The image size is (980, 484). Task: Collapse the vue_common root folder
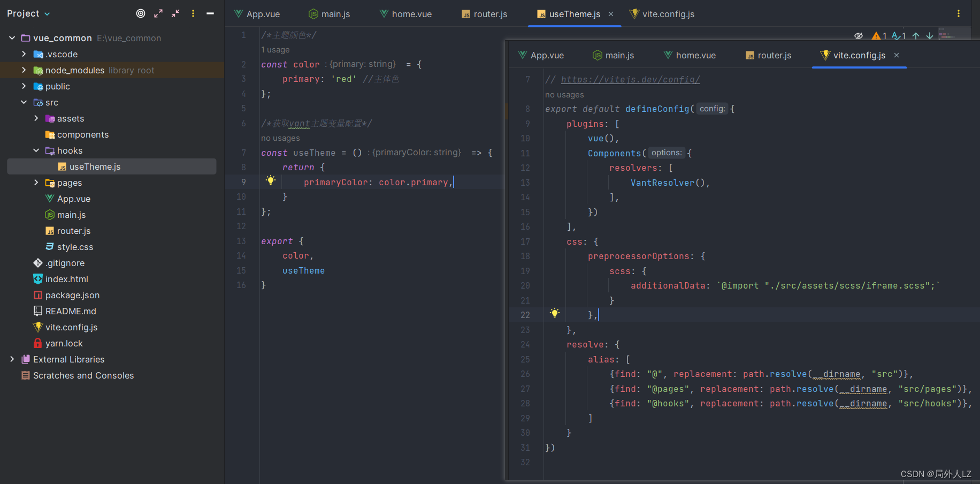[12, 38]
